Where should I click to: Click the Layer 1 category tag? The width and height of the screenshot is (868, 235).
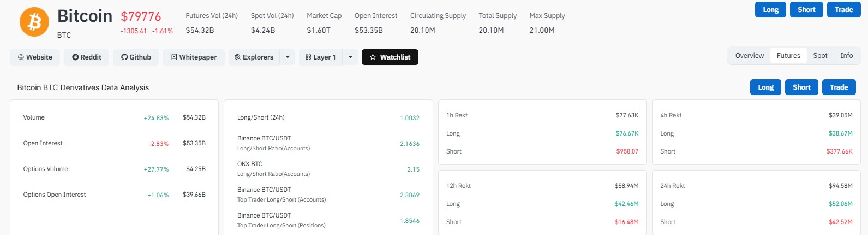321,57
